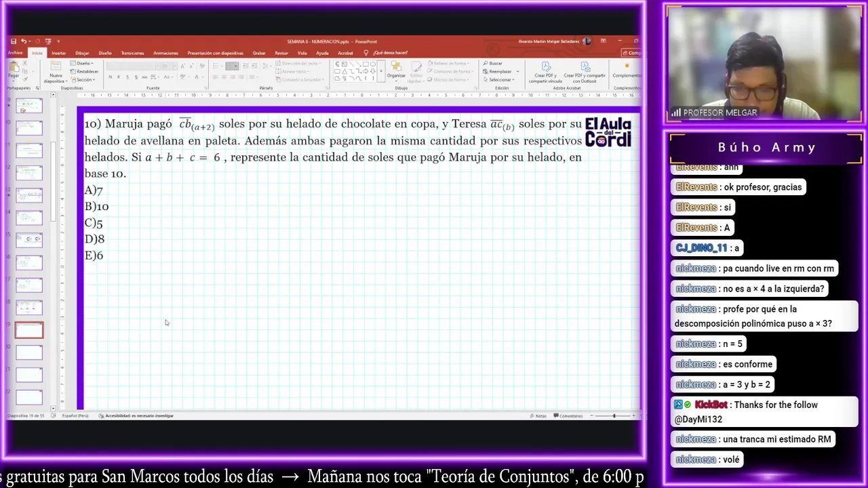Toggle bold (N) formatting
The image size is (868, 488).
(111, 77)
